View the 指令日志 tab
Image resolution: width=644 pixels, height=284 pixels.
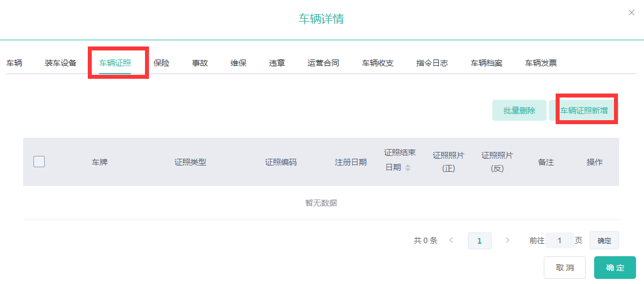coord(432,63)
